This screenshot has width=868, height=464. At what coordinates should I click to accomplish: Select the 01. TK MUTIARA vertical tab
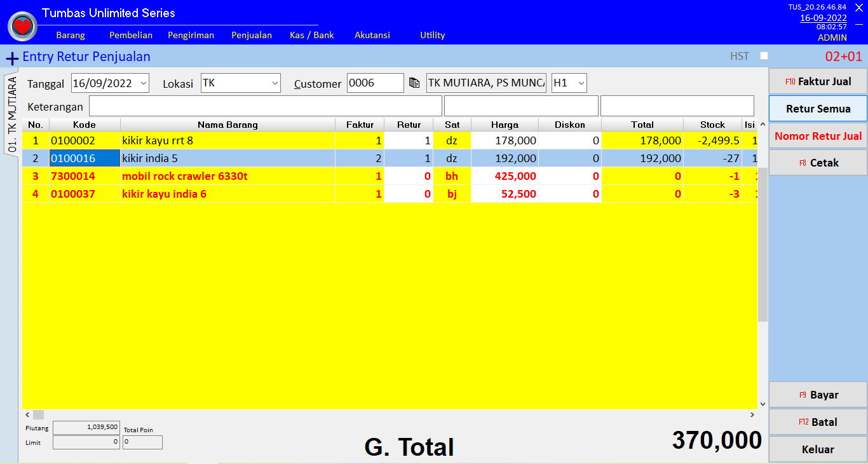[12, 114]
